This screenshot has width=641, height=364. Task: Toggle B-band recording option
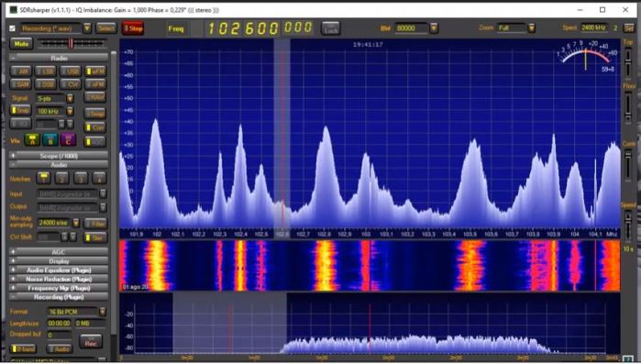click(23, 349)
